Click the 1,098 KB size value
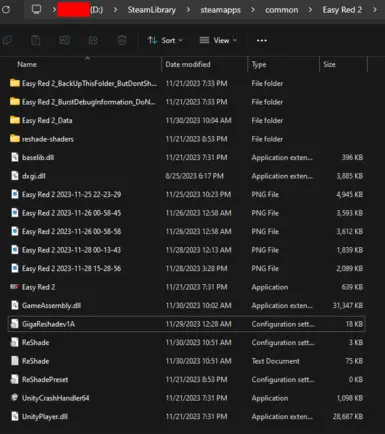Image resolution: width=385 pixels, height=434 pixels. (350, 398)
